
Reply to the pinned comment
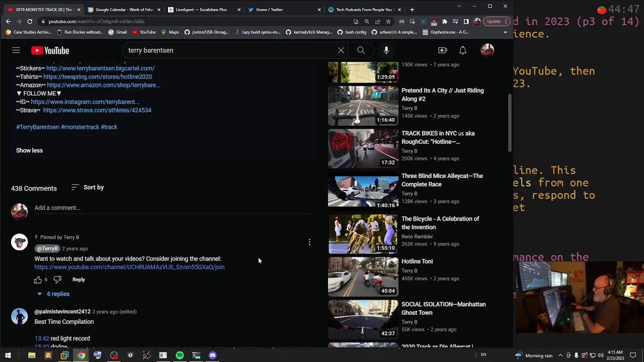[x=78, y=280]
